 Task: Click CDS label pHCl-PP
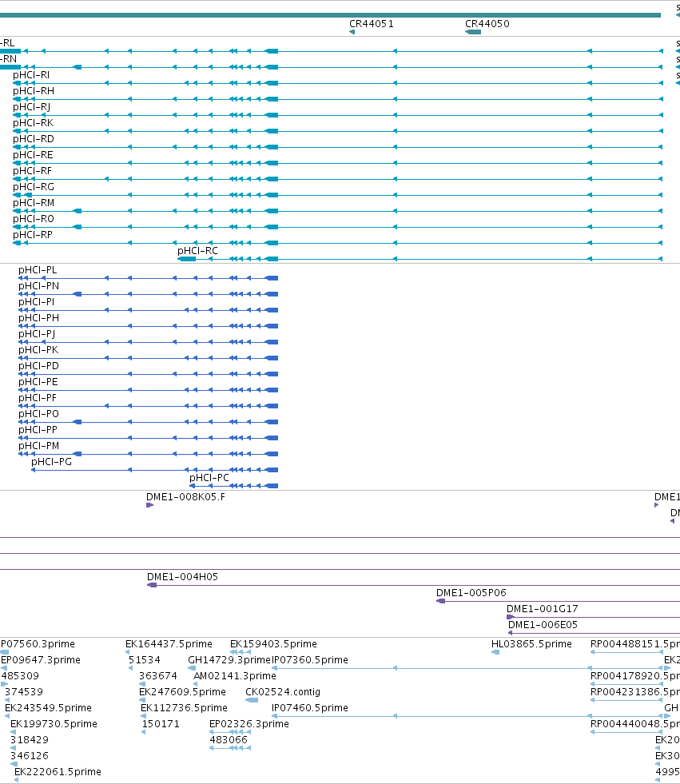(38, 430)
